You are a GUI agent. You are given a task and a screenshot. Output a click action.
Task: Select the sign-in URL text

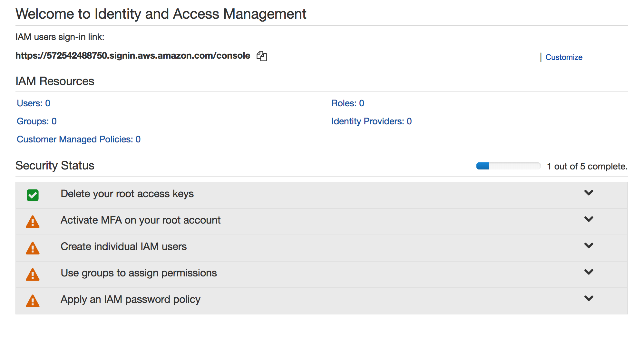133,56
